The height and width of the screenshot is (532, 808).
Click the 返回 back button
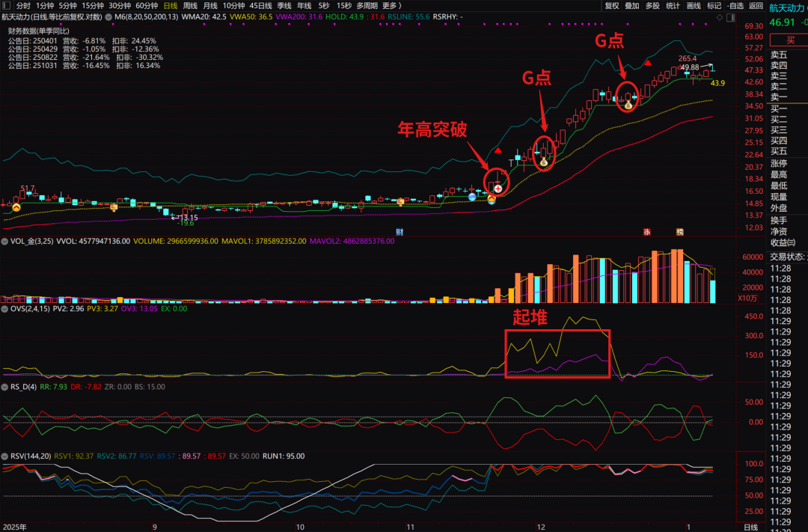756,6
